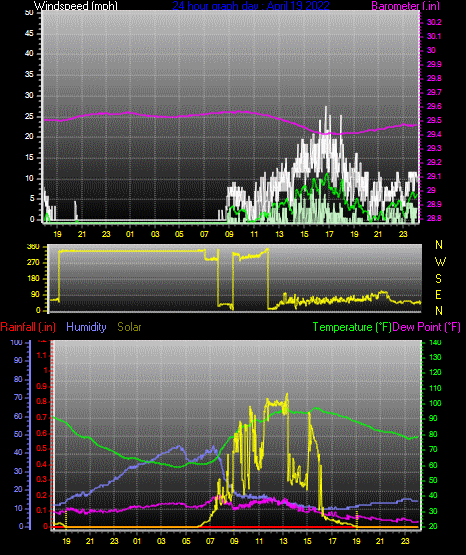Click the "W" compass direction label
The image size is (466, 555).
pyautogui.click(x=440, y=262)
